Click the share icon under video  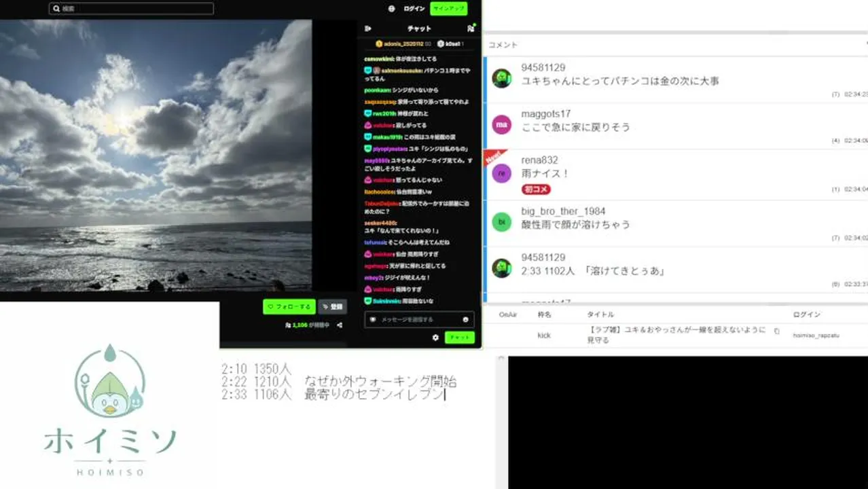(340, 325)
